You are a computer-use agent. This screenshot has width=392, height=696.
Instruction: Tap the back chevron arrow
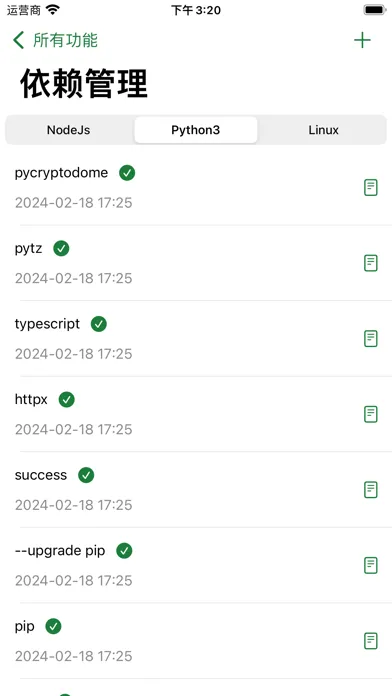click(x=18, y=40)
